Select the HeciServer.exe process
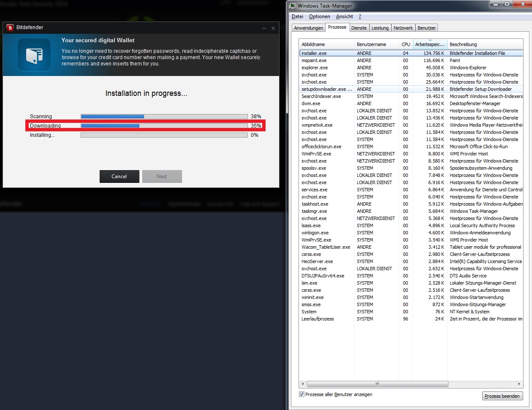This screenshot has width=532, height=410. pos(411,261)
